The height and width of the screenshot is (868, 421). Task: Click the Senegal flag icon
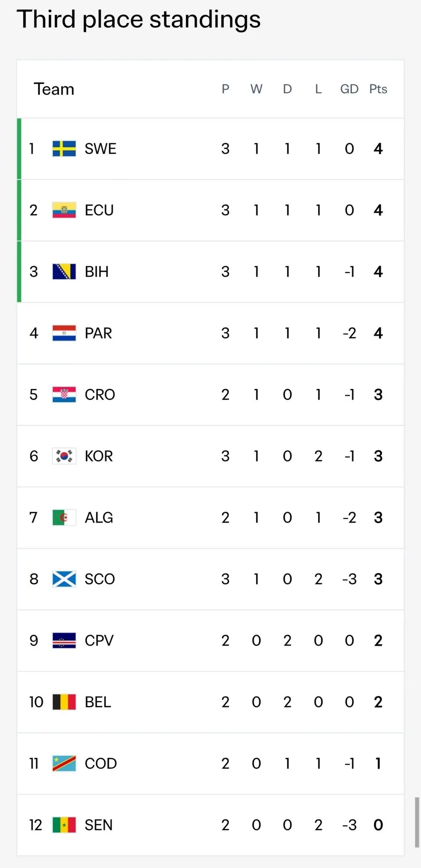(64, 825)
